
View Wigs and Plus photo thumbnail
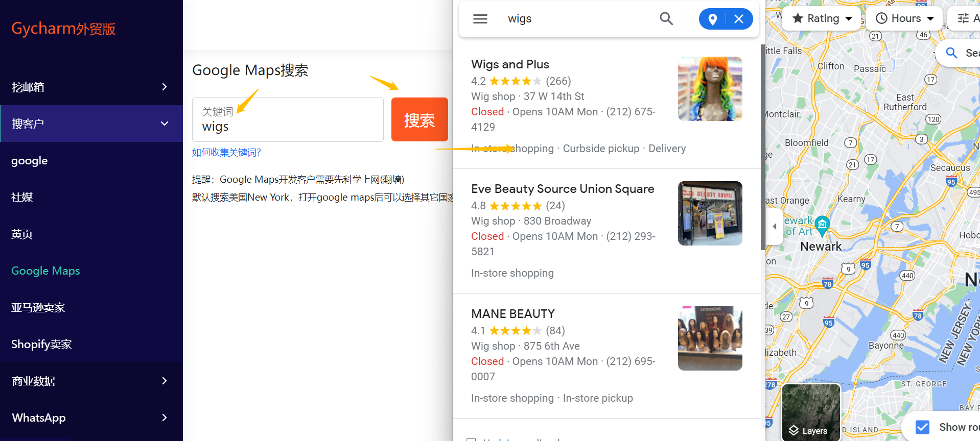pyautogui.click(x=710, y=89)
